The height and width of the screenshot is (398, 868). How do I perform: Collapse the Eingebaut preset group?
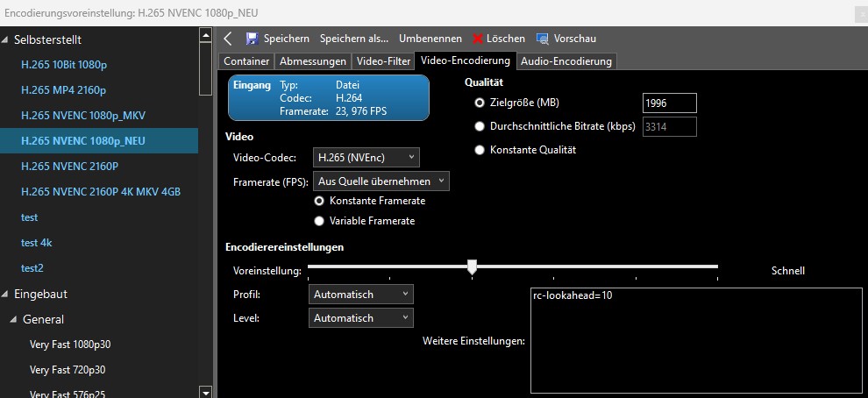point(5,294)
